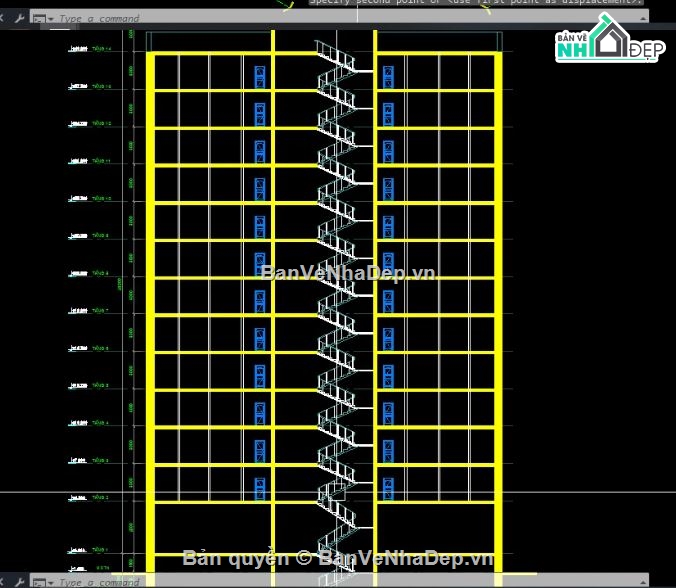Click the wrench customize icon on top command line

19,18
